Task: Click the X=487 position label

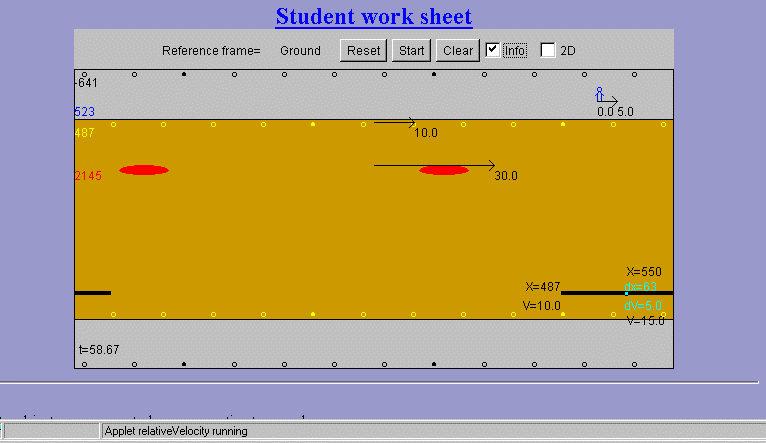Action: pyautogui.click(x=543, y=287)
